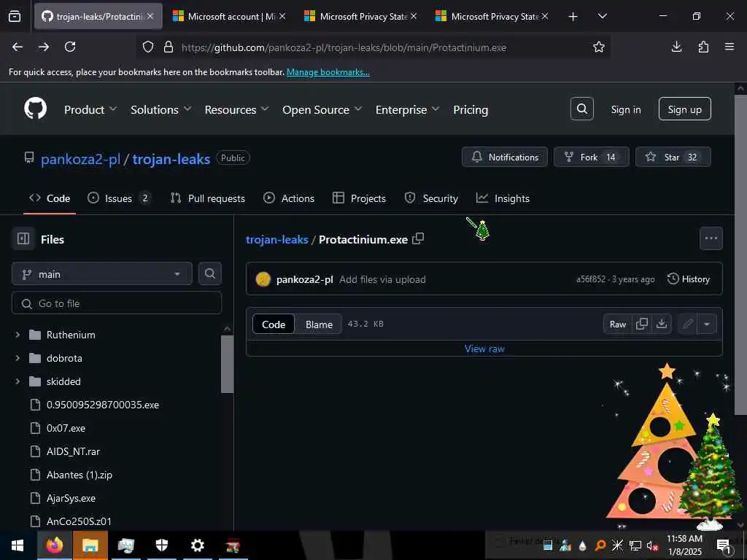747x560 pixels.
Task: Open more edit options dropdown arrow
Action: pos(707,324)
